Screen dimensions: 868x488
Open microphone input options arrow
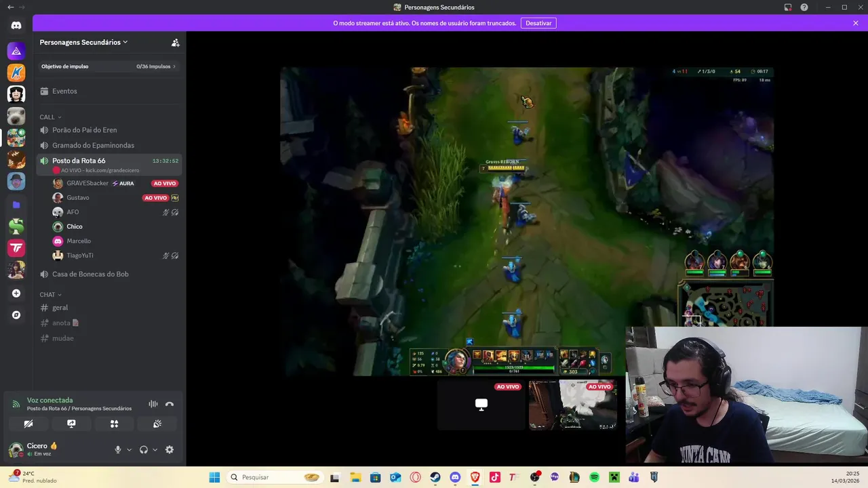(x=129, y=449)
